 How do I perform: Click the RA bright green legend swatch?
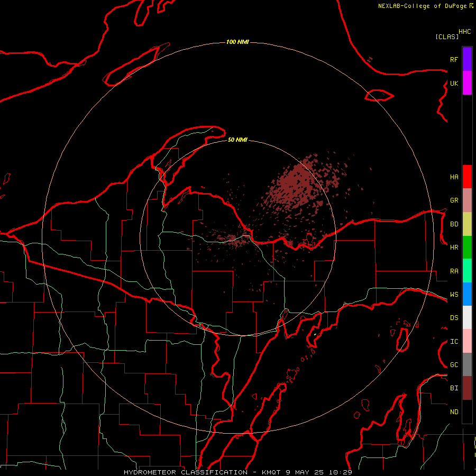tap(467, 271)
